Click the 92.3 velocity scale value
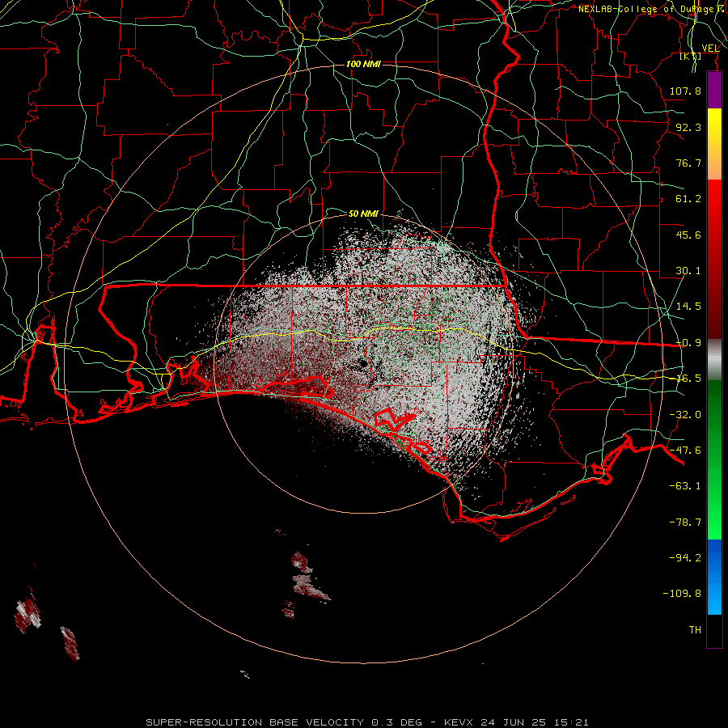Screen dimensions: 728x728 click(688, 127)
